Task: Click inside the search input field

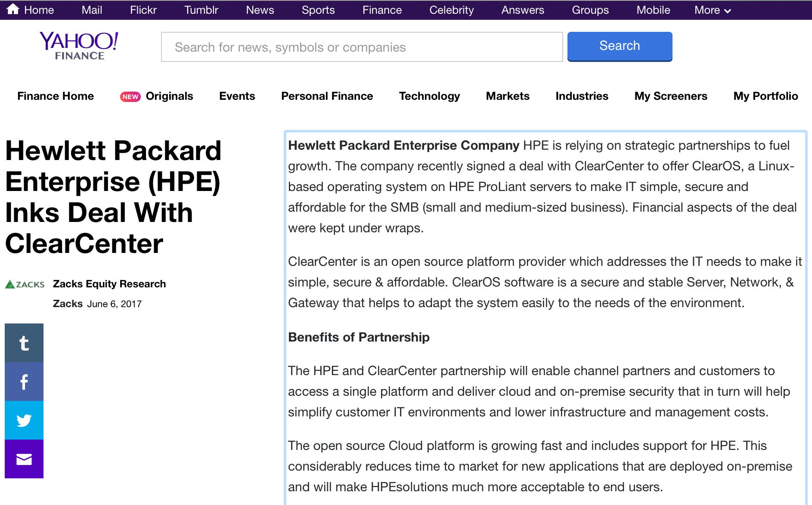Action: click(x=362, y=47)
